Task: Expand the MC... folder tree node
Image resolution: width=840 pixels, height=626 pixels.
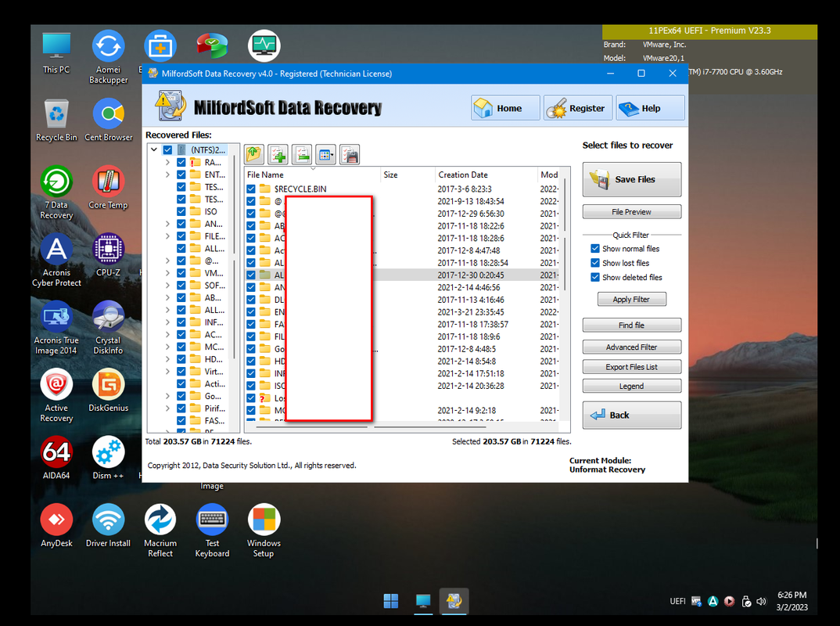Action: [167, 347]
